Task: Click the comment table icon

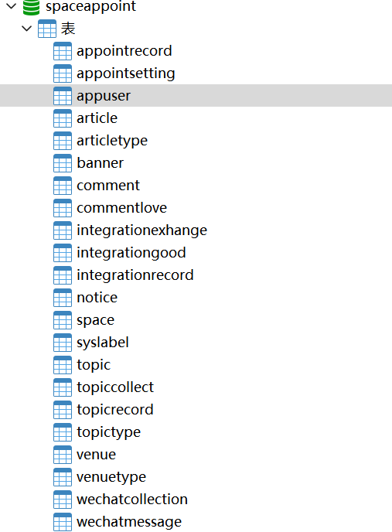Action: pyautogui.click(x=63, y=186)
